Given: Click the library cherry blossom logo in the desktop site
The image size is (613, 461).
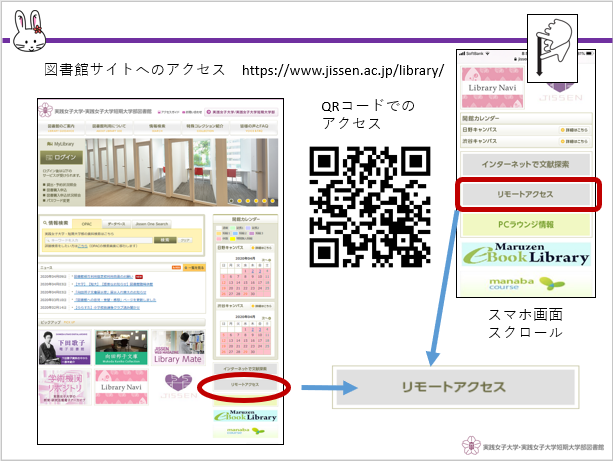Looking at the screenshot, I should [x=46, y=110].
